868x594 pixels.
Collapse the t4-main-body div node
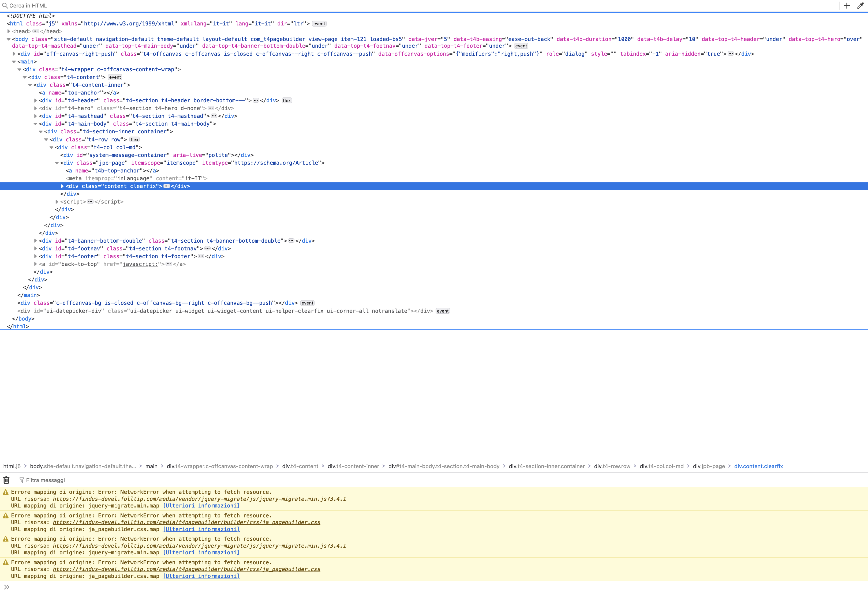point(35,124)
